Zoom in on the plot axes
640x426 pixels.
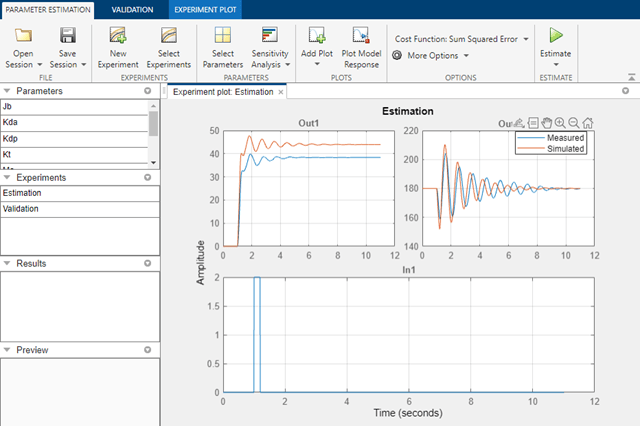[x=560, y=122]
